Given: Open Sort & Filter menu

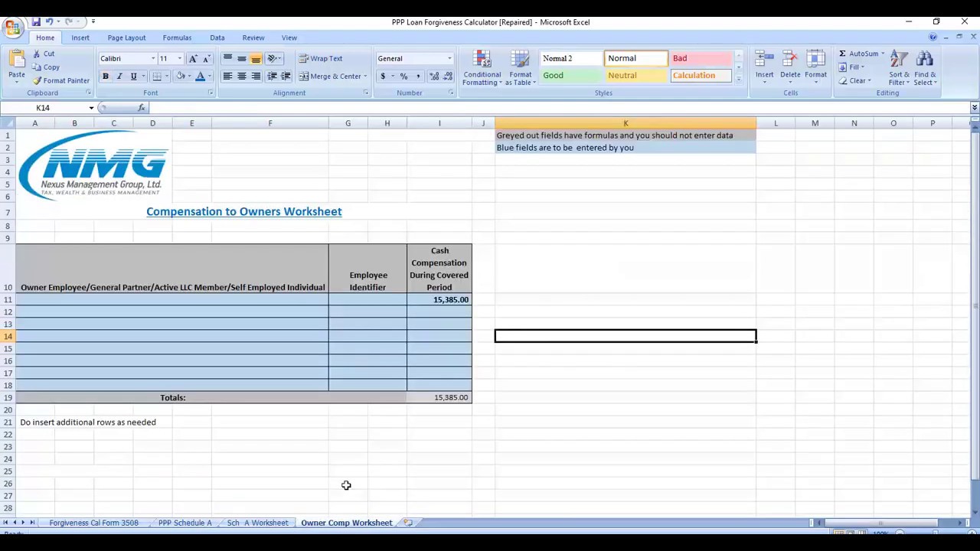Looking at the screenshot, I should pos(899,67).
